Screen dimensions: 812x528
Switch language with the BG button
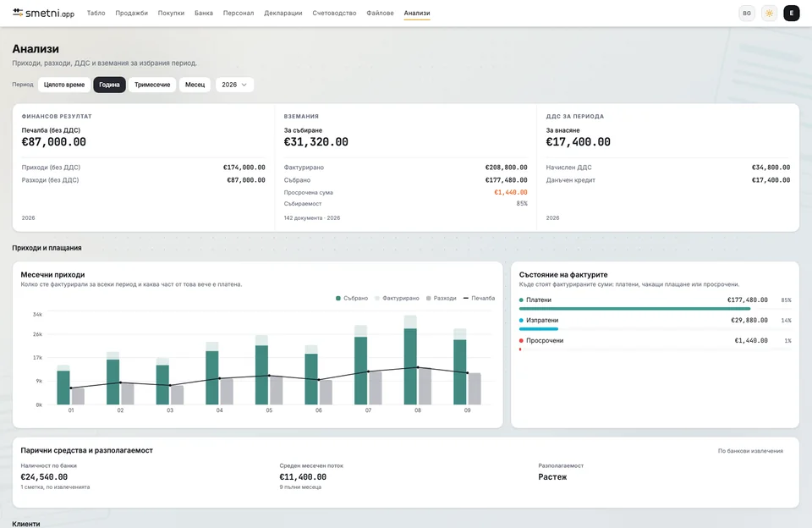pyautogui.click(x=747, y=14)
